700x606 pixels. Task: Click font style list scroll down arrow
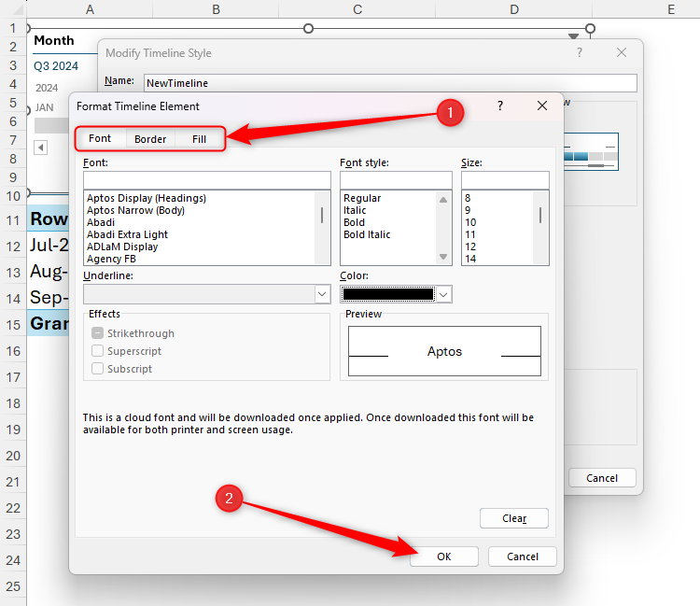[442, 257]
